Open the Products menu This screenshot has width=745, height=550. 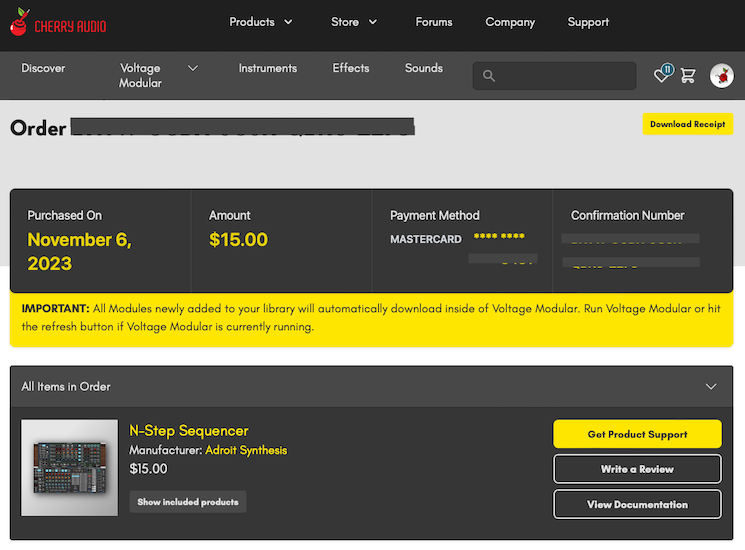252,22
